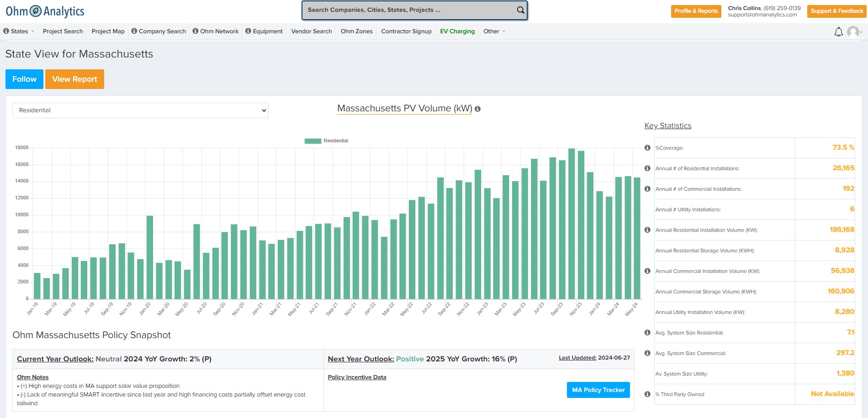
Task: Click info icon next to %Coverage
Action: coord(647,148)
